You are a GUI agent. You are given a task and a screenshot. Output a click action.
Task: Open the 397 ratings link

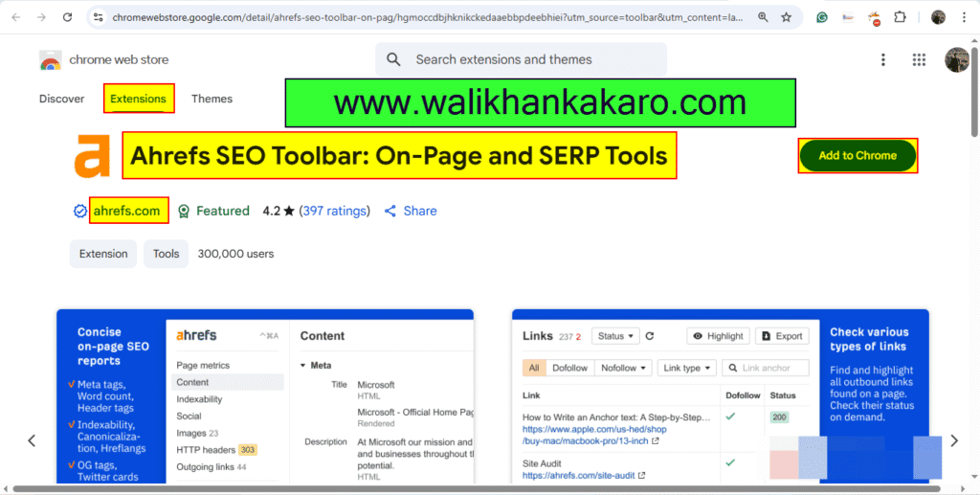334,212
